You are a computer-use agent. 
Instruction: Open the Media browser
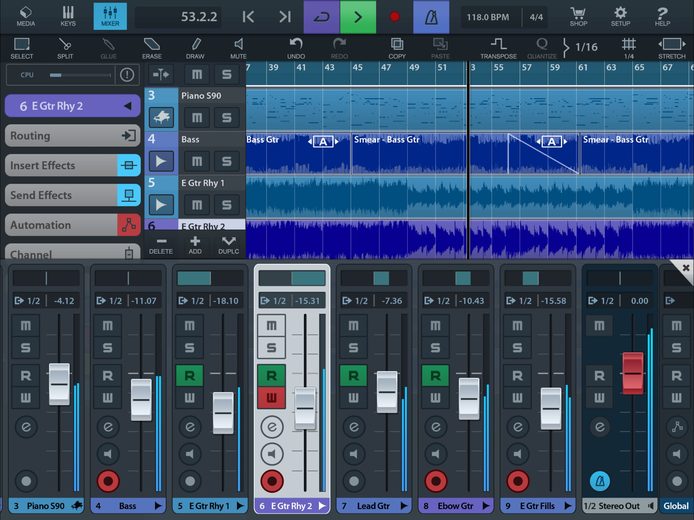(26, 16)
